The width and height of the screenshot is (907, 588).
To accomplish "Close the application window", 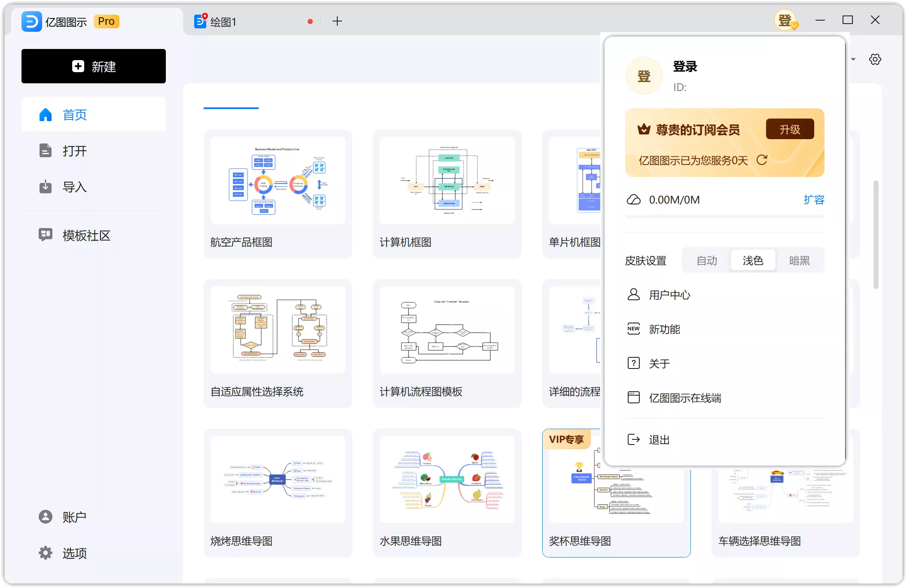I will pyautogui.click(x=875, y=20).
